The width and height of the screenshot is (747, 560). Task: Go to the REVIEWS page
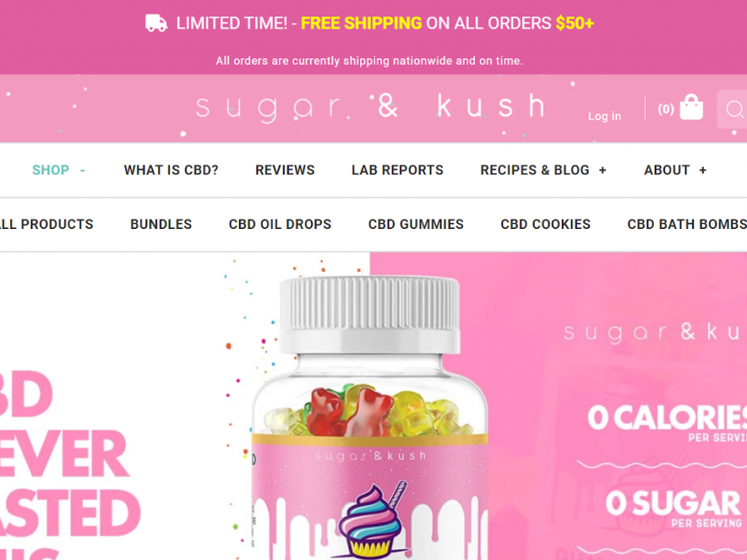[x=285, y=170]
